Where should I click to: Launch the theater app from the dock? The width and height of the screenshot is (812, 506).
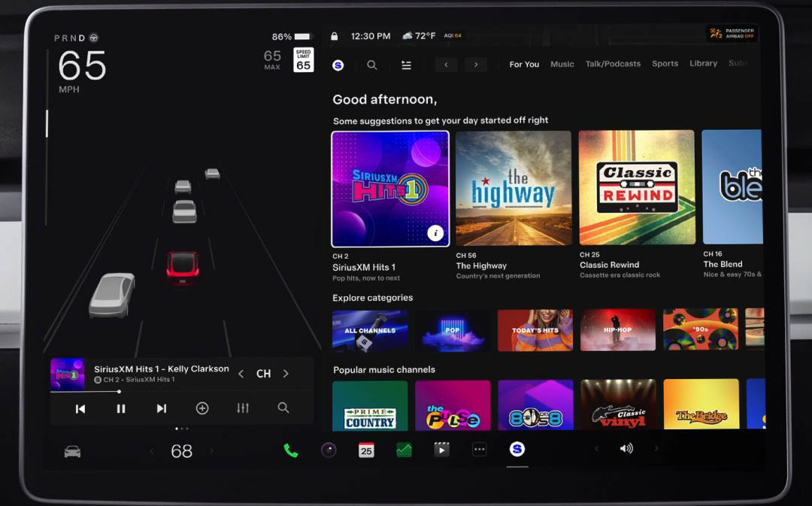point(441,448)
